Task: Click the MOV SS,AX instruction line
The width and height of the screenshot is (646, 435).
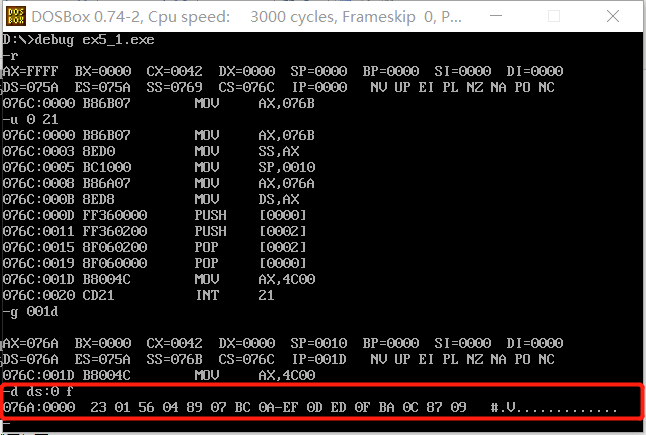Action: 151,151
